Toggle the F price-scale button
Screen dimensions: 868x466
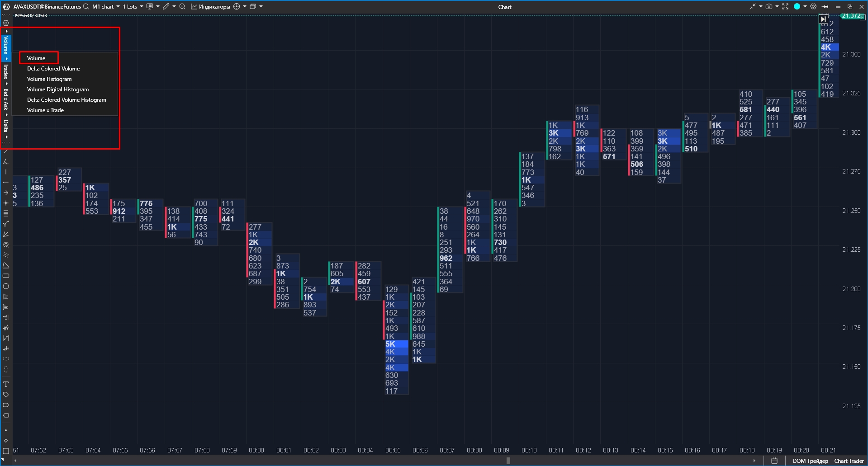click(x=863, y=18)
